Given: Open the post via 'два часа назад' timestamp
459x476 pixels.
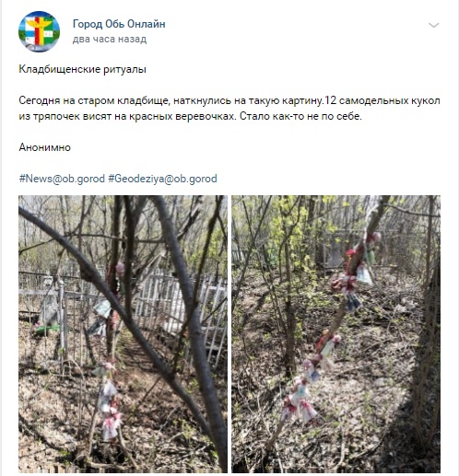Looking at the screenshot, I should pos(110,40).
